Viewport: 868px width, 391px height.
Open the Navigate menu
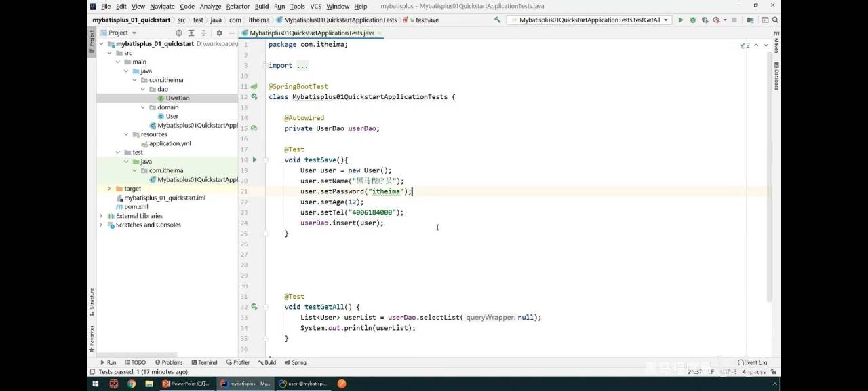162,6
